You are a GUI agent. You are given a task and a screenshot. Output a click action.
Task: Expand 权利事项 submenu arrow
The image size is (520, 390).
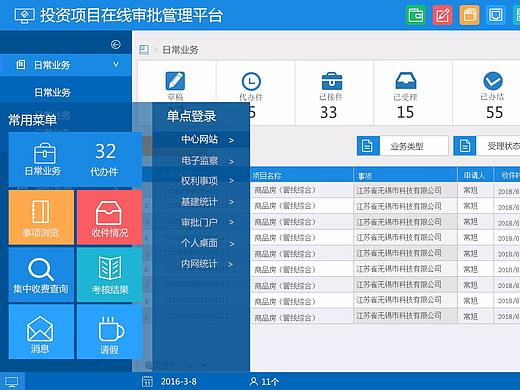231,181
